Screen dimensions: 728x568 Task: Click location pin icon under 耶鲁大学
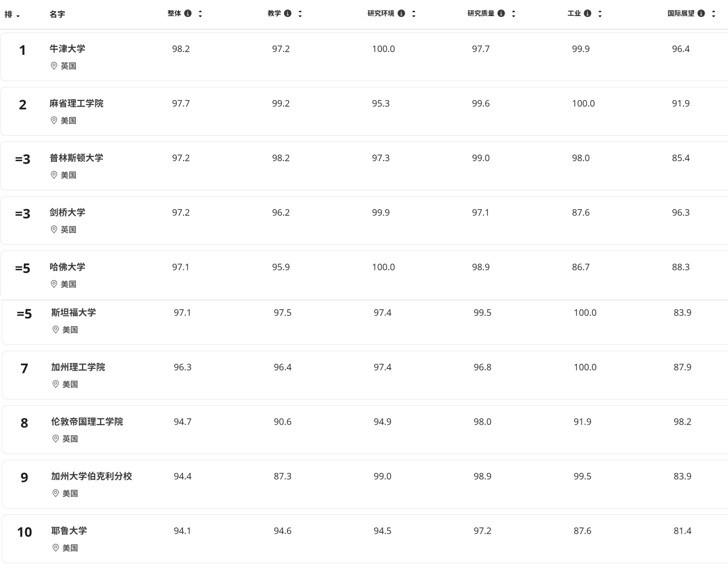(x=56, y=548)
